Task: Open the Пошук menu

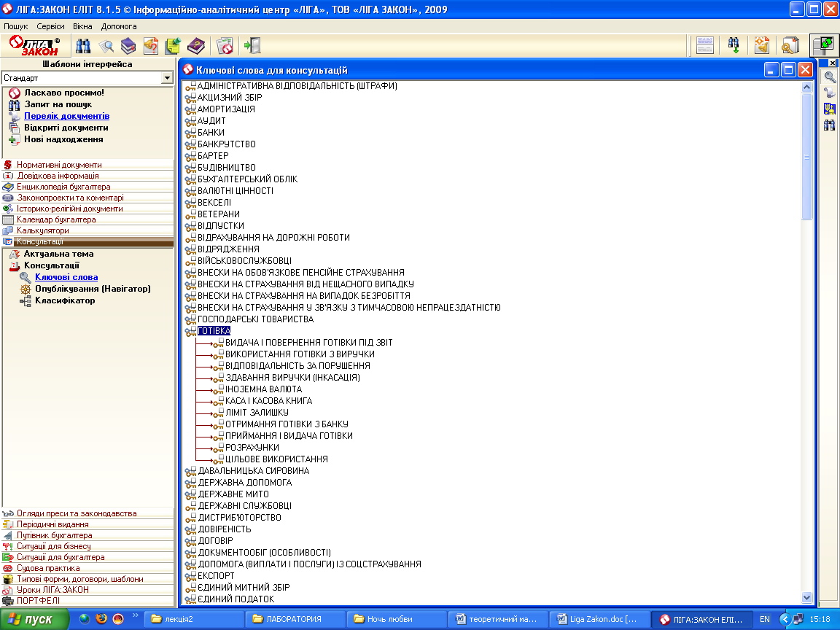Action: click(15, 26)
